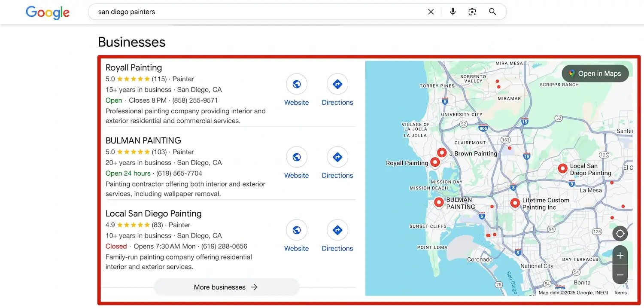Open Royall Painting website globe icon
644x308 pixels.
tap(297, 85)
